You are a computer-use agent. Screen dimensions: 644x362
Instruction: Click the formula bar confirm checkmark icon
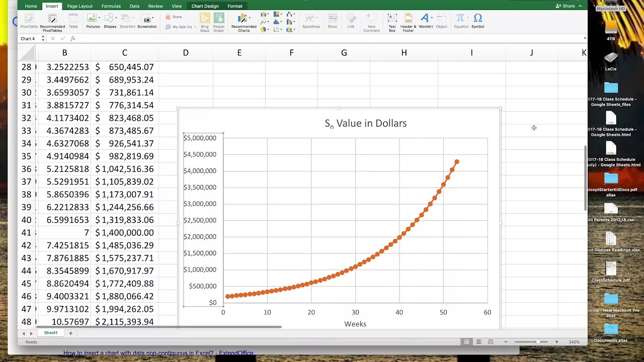(x=62, y=38)
